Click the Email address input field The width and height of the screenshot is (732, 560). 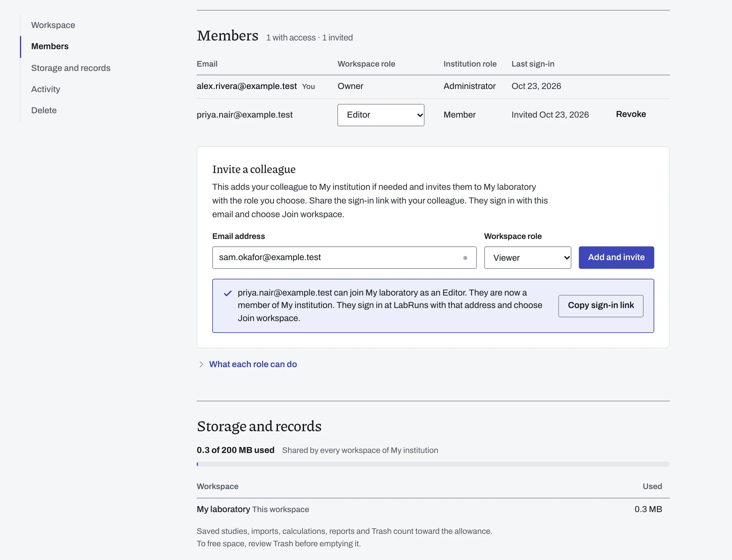tap(344, 257)
